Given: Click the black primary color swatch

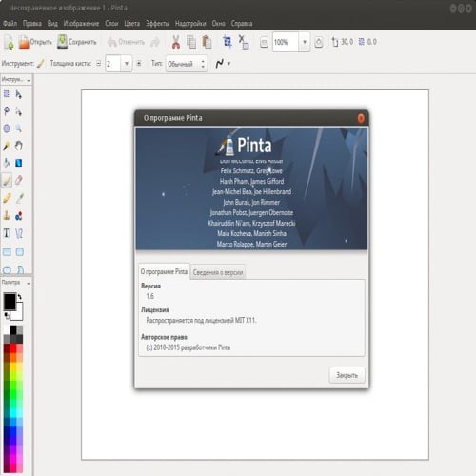Looking at the screenshot, I should coord(9,301).
